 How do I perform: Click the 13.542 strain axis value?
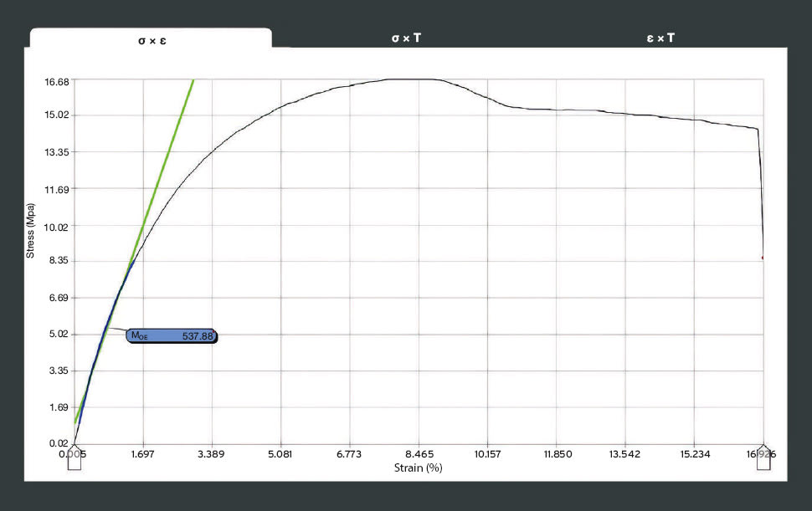(624, 455)
